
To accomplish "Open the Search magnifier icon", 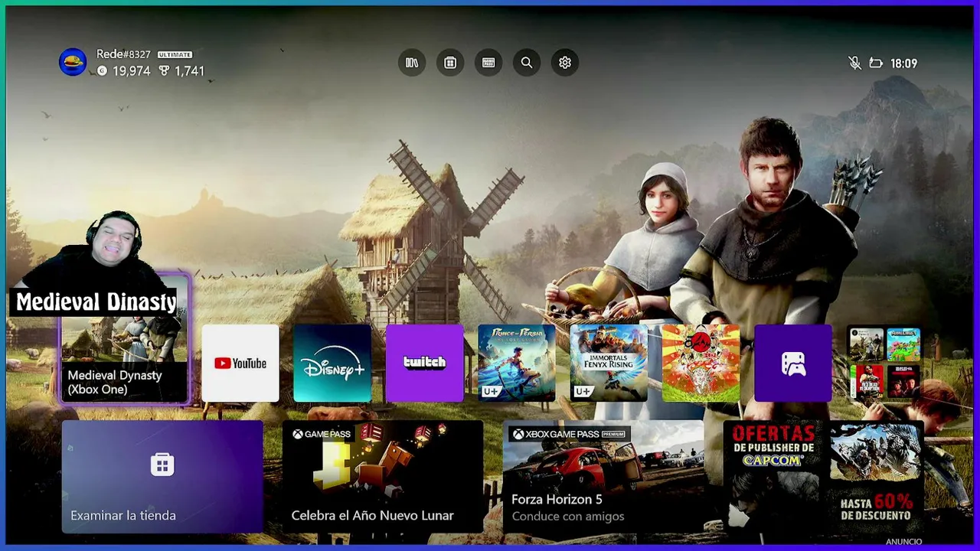I will coord(527,63).
